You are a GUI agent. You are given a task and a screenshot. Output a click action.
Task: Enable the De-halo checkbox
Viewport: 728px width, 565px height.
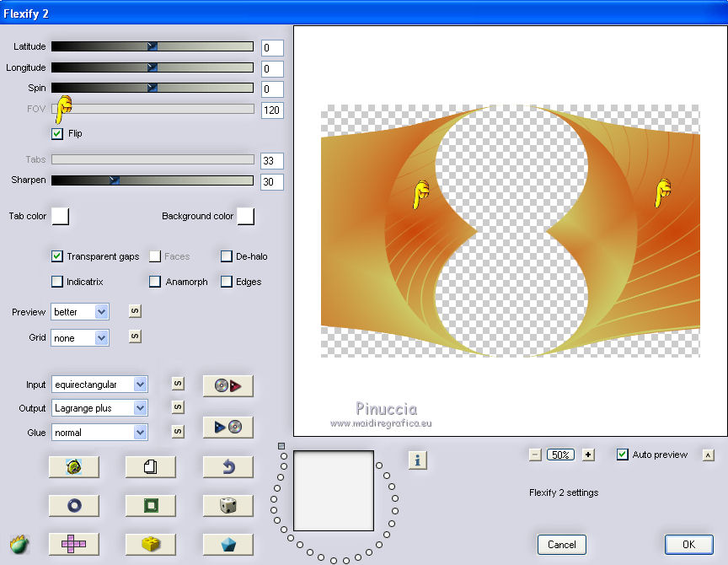[227, 256]
